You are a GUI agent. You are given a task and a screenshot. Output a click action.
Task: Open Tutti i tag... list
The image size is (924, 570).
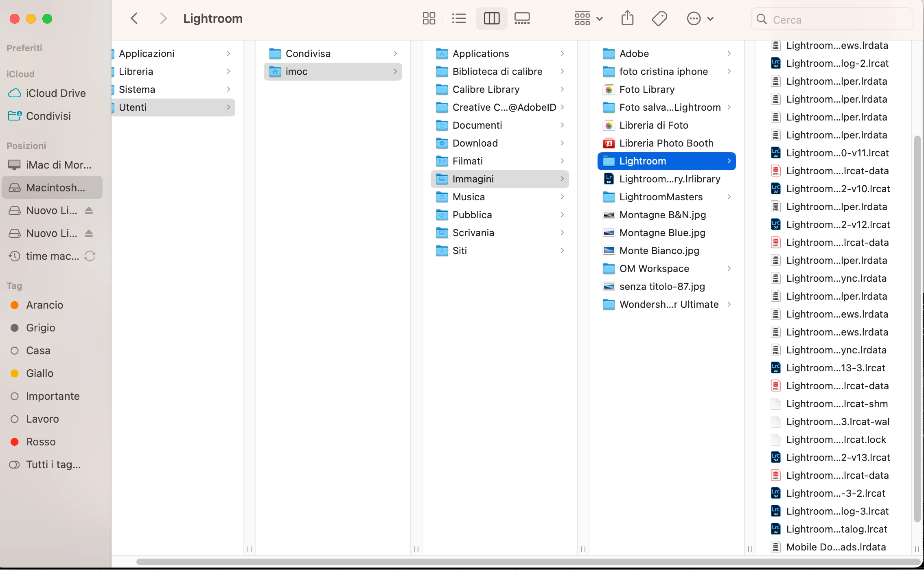[53, 465]
